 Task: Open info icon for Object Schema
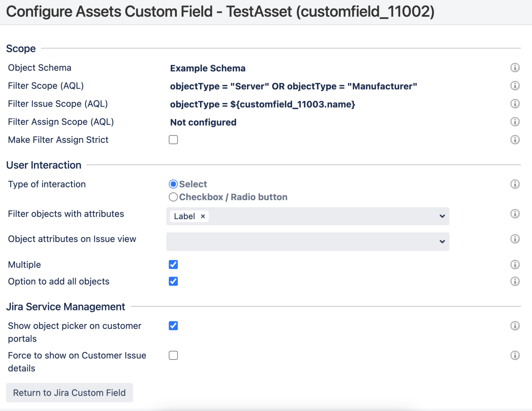click(x=515, y=68)
